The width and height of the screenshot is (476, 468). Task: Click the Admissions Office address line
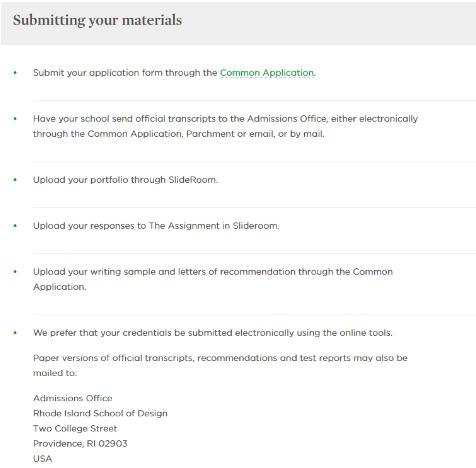pyautogui.click(x=73, y=398)
